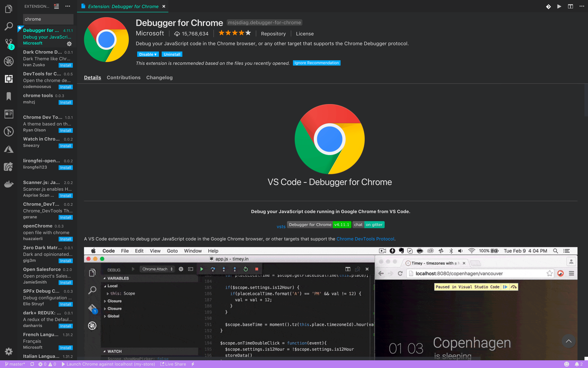The width and height of the screenshot is (588, 368).
Task: Click the run play icon in title bar
Action: pos(559,6)
